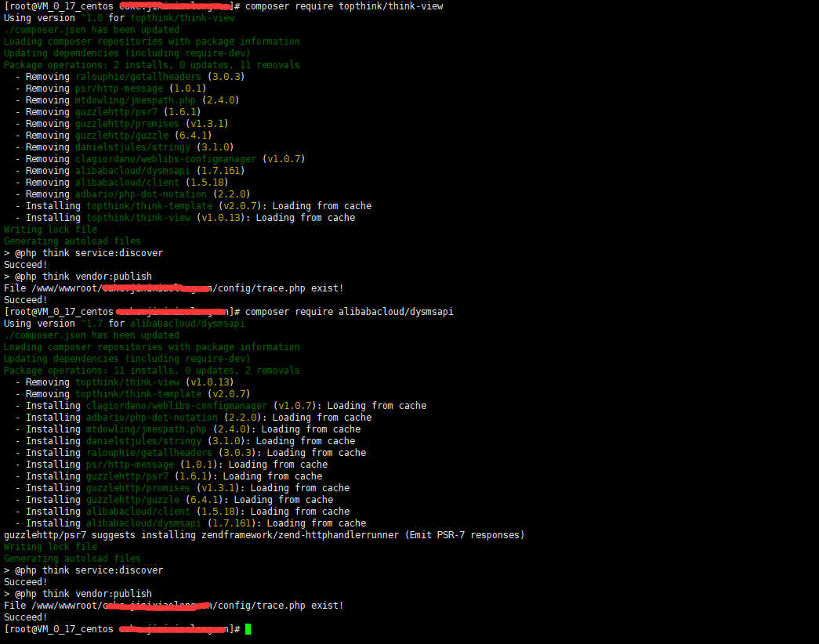Click 'Installing alibabacloud/client (1.5.18)' line
Screen dimensions: 819x644
183,512
